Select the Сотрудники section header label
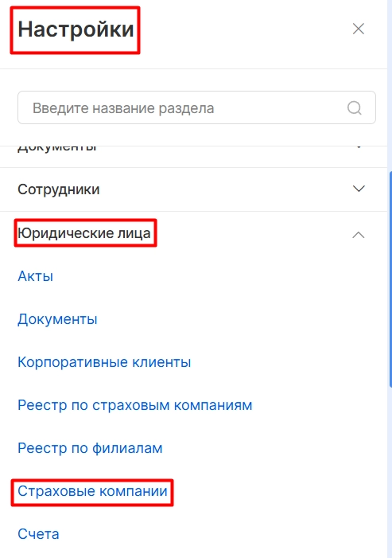 pyautogui.click(x=59, y=189)
